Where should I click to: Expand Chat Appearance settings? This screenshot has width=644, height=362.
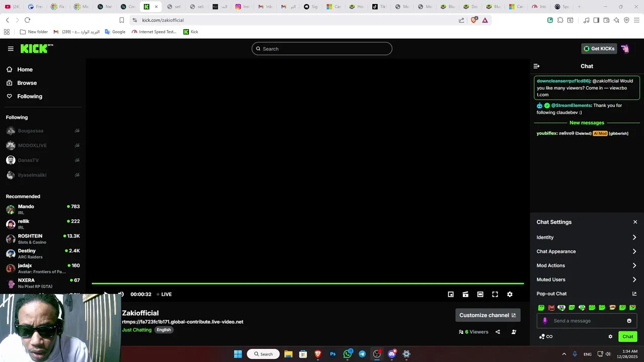tap(587, 251)
